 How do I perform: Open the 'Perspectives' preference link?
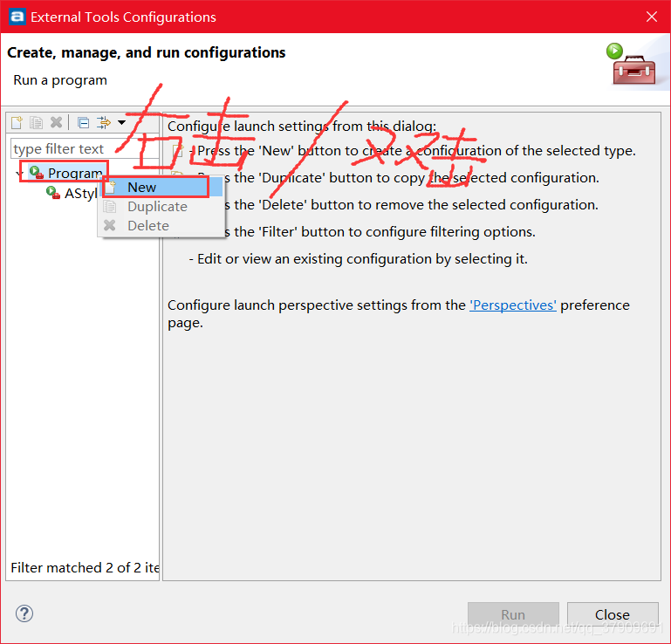[513, 305]
